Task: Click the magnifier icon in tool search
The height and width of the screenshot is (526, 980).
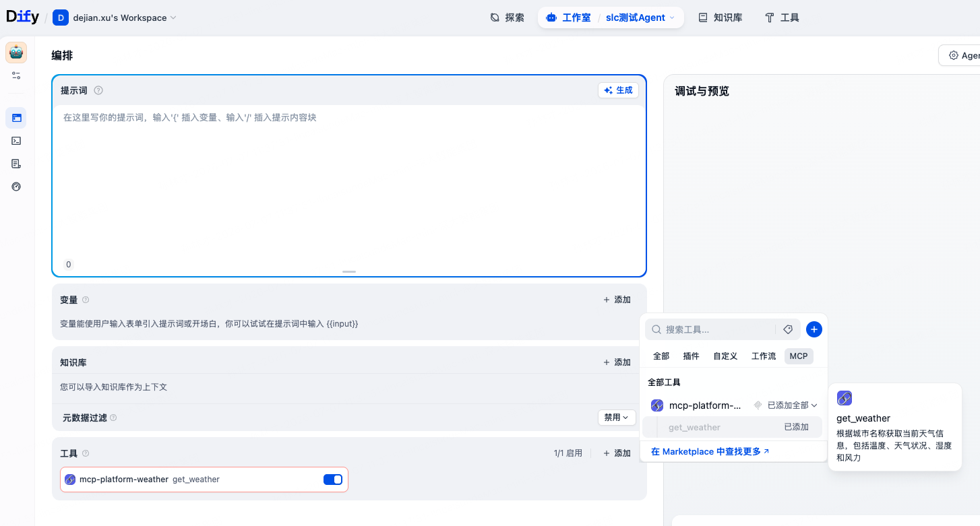Action: point(656,329)
